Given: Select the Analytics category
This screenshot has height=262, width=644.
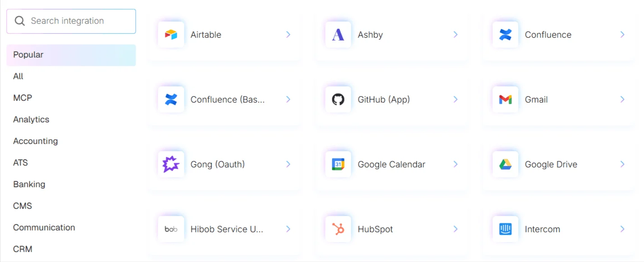Looking at the screenshot, I should (71, 120).
